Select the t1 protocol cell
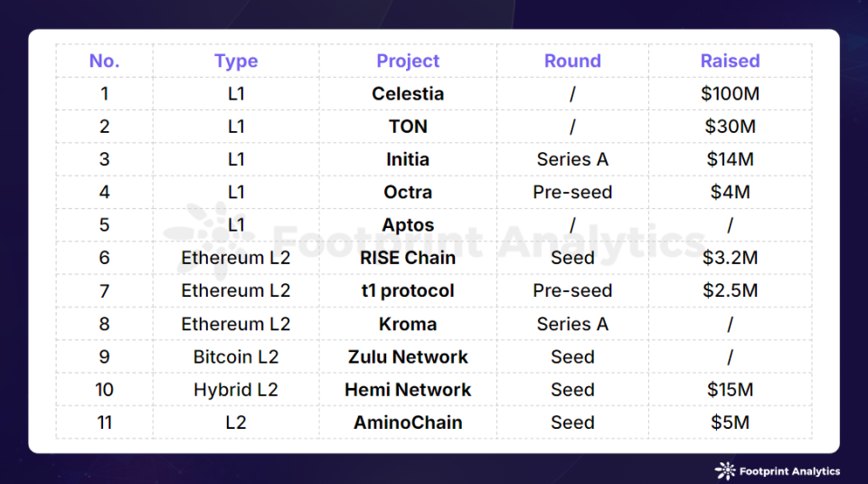This screenshot has height=484, width=868. pos(408,291)
